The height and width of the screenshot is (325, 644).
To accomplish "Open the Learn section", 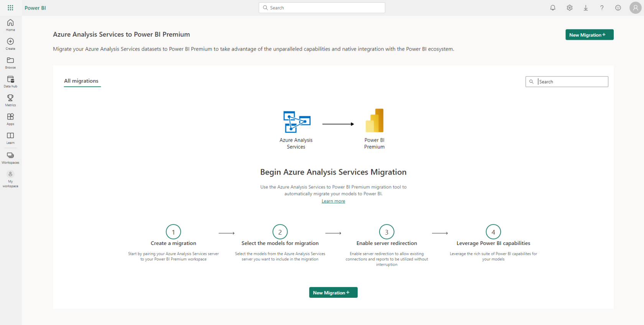I will (10, 138).
